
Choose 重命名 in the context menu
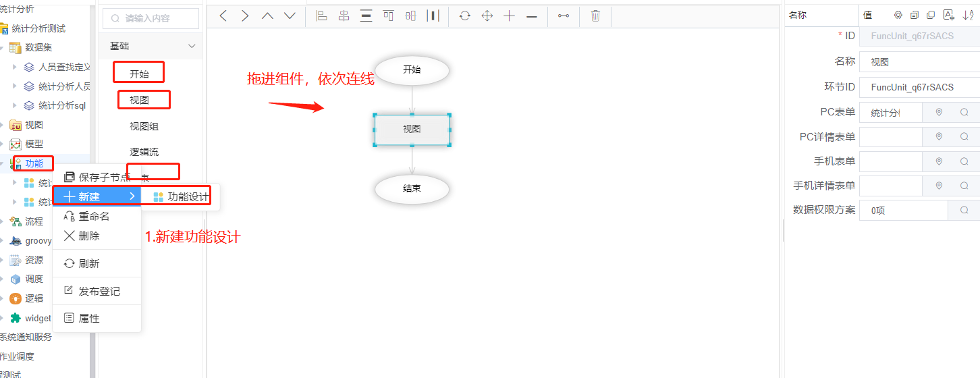[x=94, y=217]
